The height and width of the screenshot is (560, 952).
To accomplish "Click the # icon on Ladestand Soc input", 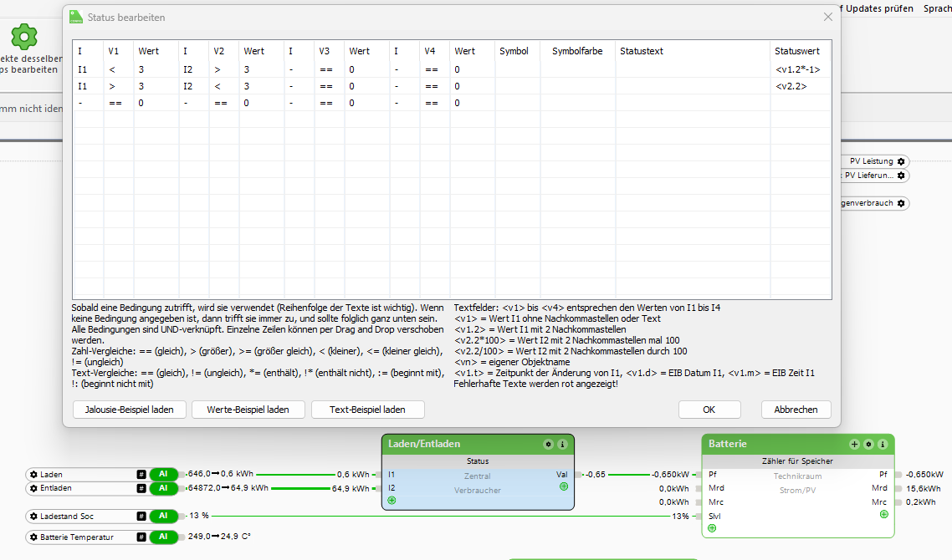I will tap(141, 517).
